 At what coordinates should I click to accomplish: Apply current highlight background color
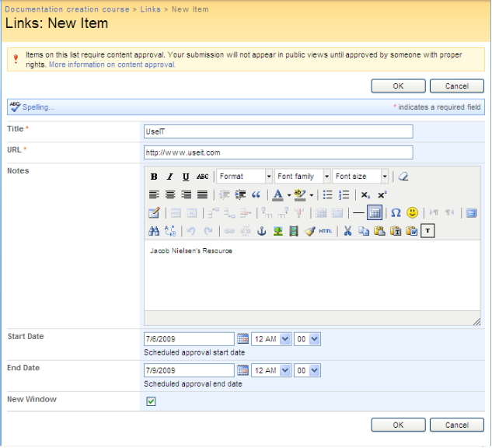[300, 195]
